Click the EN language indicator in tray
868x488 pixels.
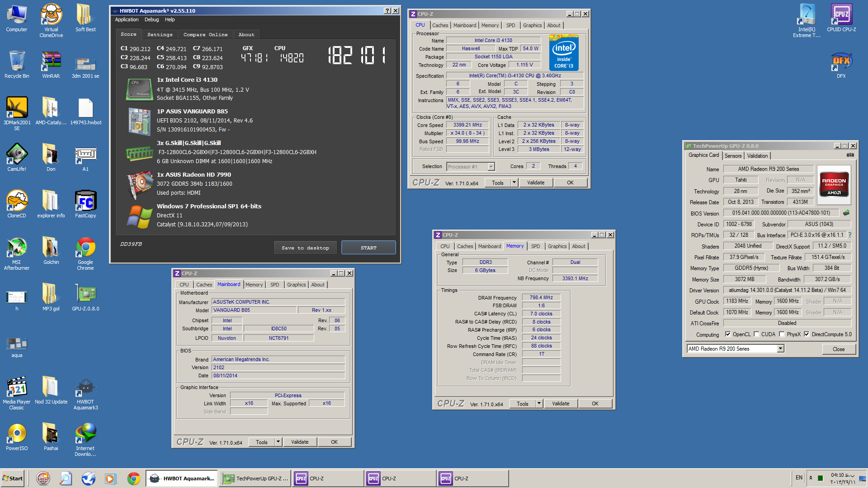pos(799,478)
